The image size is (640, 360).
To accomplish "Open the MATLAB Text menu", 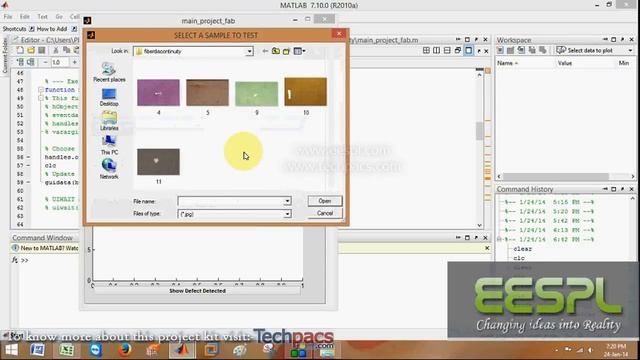I will [42, 17].
